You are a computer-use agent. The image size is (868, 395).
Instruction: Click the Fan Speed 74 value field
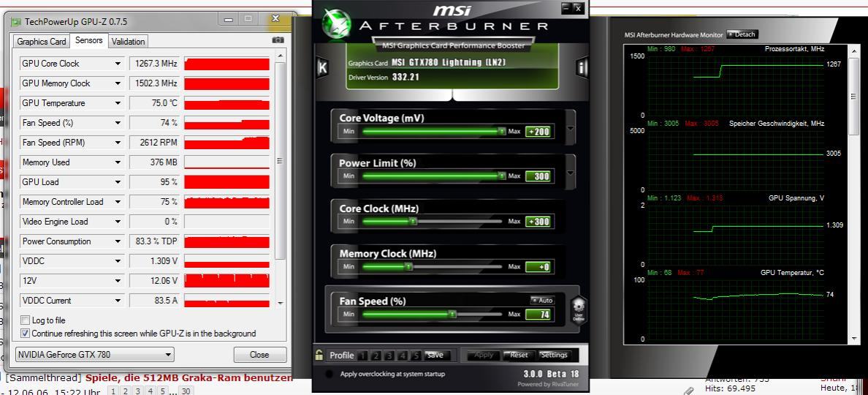tap(538, 314)
